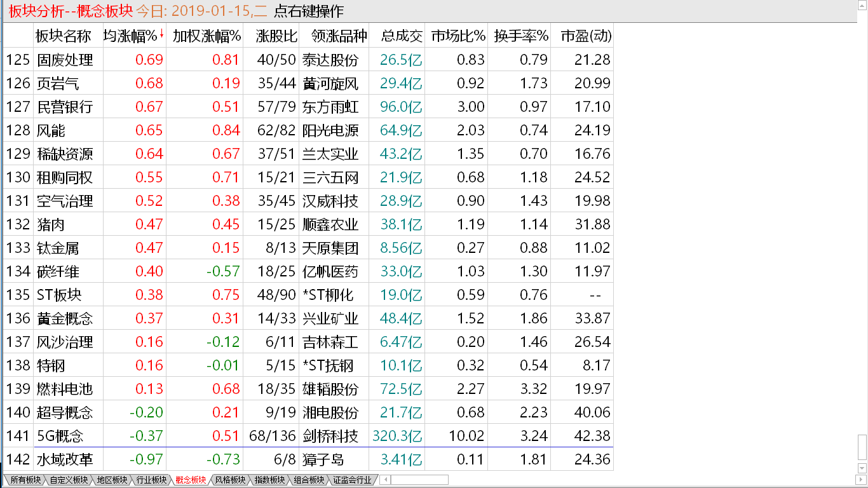The height and width of the screenshot is (488, 868).
Task: Click leading stock 顺鑫农业
Action: (330, 224)
